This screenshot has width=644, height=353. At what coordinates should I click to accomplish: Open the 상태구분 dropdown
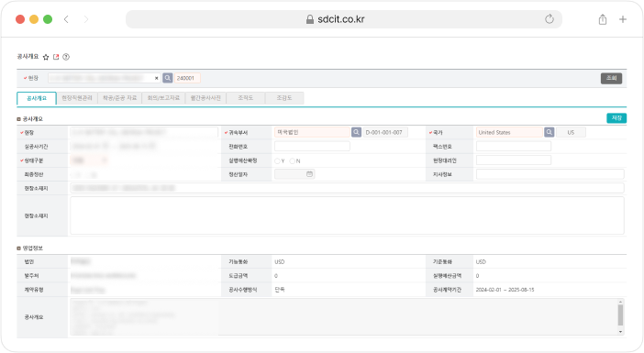pos(90,160)
